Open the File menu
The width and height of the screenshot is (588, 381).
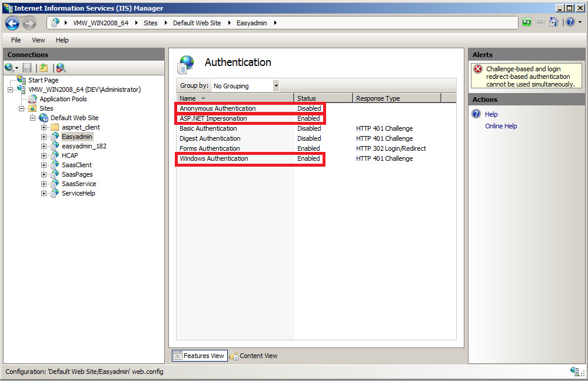(16, 40)
